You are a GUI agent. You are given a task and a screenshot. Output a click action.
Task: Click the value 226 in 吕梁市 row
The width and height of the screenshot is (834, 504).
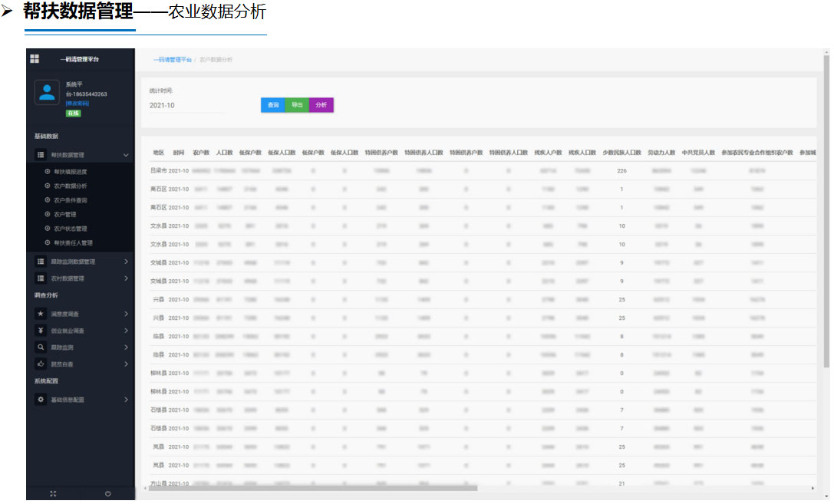pyautogui.click(x=621, y=170)
